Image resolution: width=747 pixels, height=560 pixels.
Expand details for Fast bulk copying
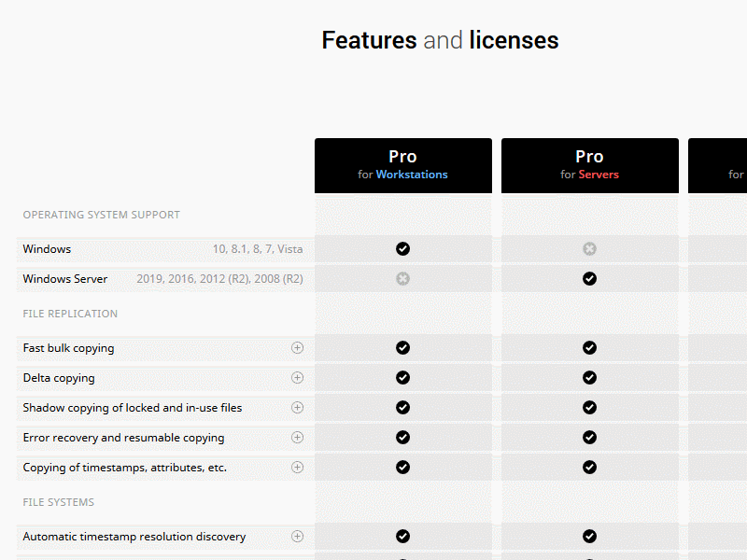(297, 347)
